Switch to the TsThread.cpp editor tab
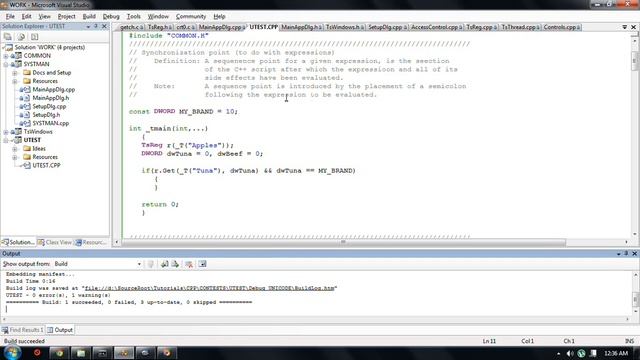640x360 pixels. tap(520, 27)
